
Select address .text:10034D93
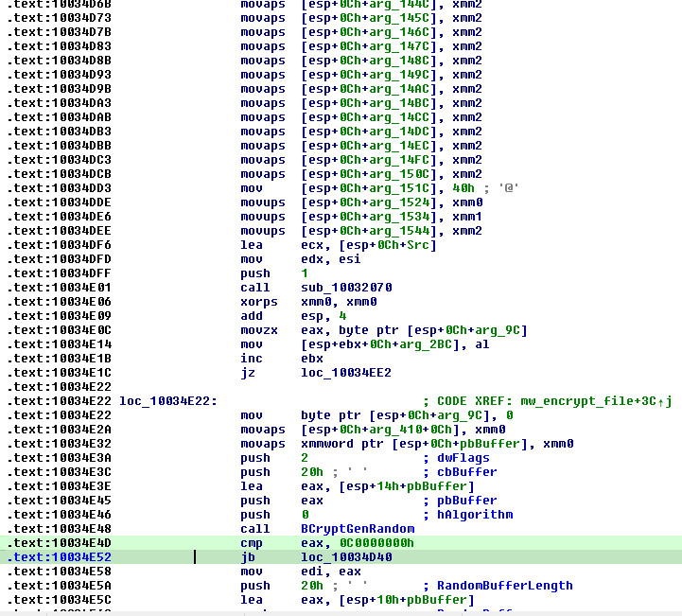[x=60, y=75]
